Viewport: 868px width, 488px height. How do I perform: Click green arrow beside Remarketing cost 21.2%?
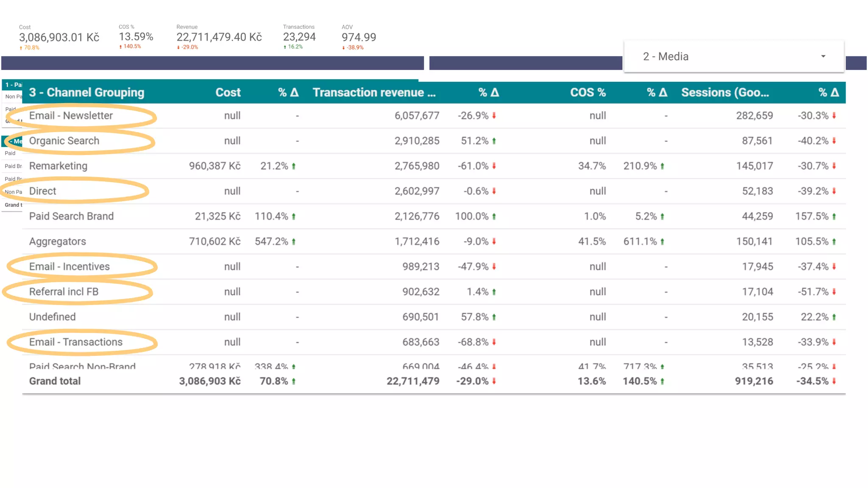294,166
